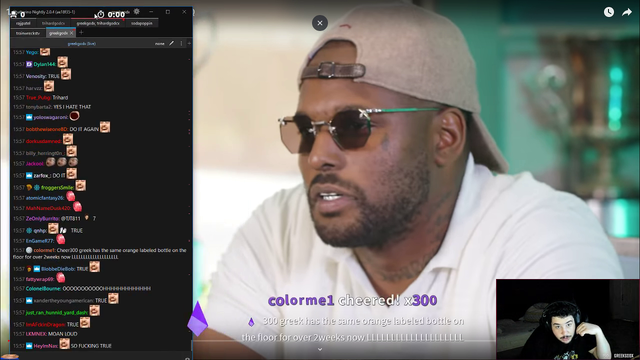The image size is (640, 360).
Task: Close the video overlay with the round X
Action: point(320,23)
